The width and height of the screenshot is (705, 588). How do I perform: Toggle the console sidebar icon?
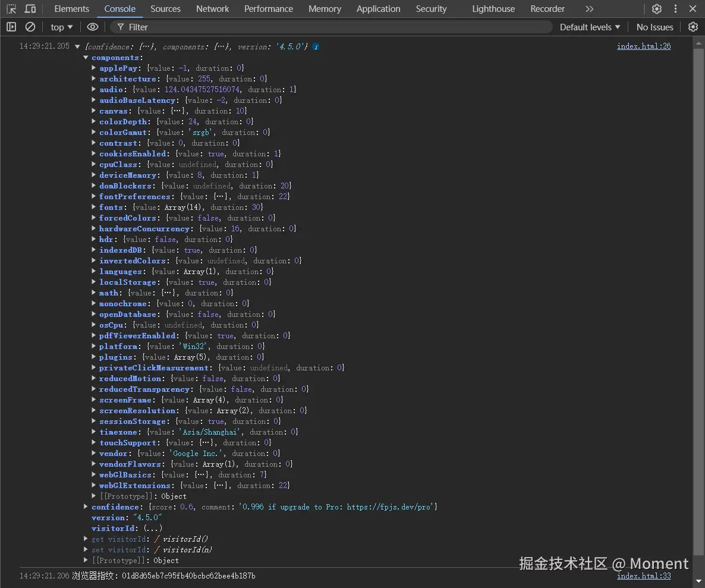tap(11, 27)
